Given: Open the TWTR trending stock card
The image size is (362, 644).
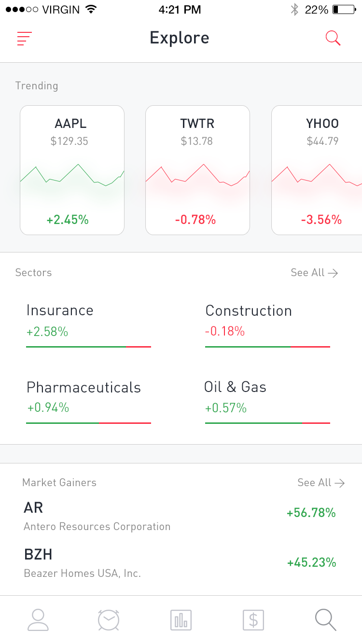Looking at the screenshot, I should 197,170.
